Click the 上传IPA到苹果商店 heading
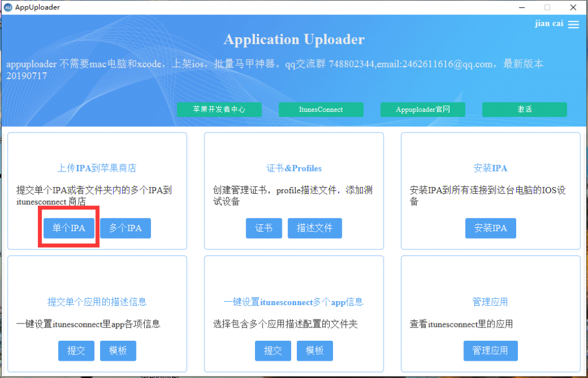The height and width of the screenshot is (378, 588). pos(96,168)
